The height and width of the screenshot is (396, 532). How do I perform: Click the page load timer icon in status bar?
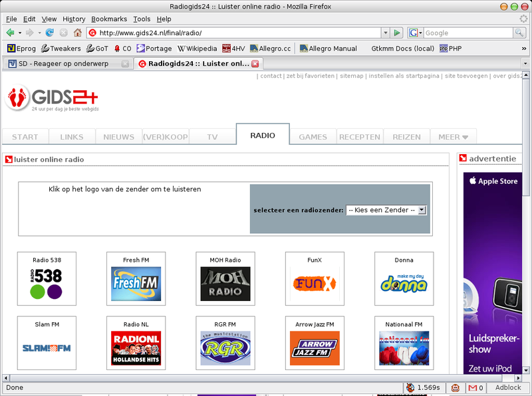coord(410,387)
